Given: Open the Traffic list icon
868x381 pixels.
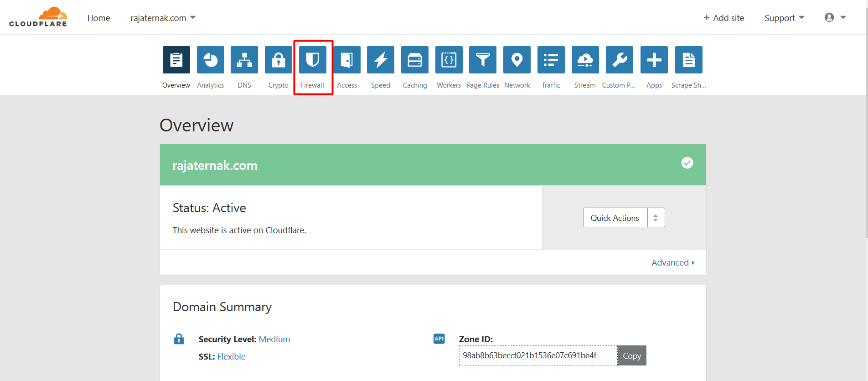Looking at the screenshot, I should (x=551, y=60).
